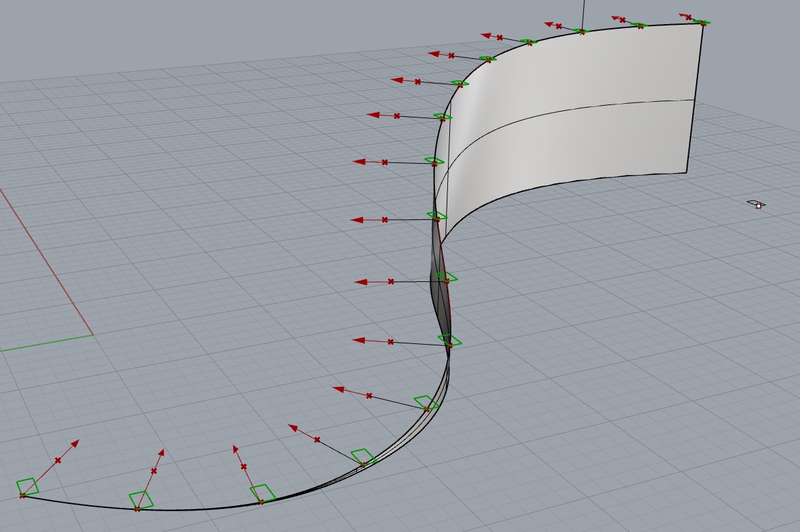The image size is (800, 532).
Task: Click the red axis line on the grid
Action: tap(46, 261)
